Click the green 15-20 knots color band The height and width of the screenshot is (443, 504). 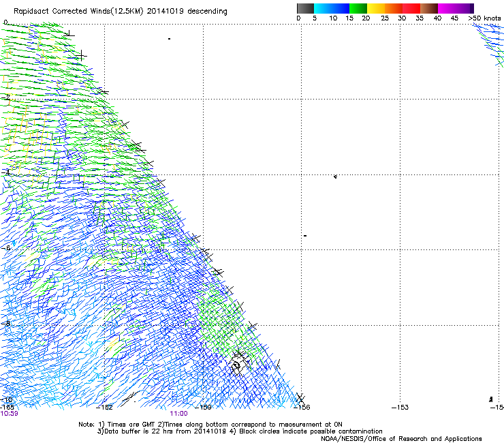pos(358,8)
